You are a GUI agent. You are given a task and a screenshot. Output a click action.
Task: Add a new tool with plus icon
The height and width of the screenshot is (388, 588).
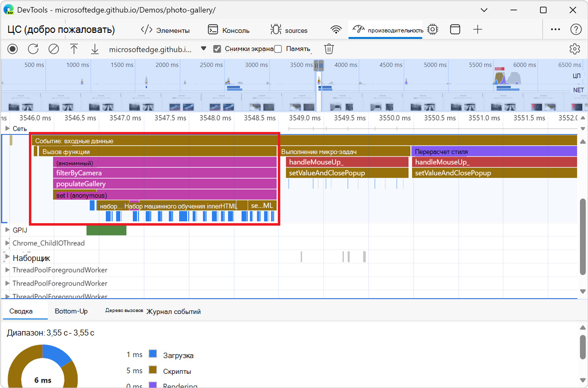[478, 29]
